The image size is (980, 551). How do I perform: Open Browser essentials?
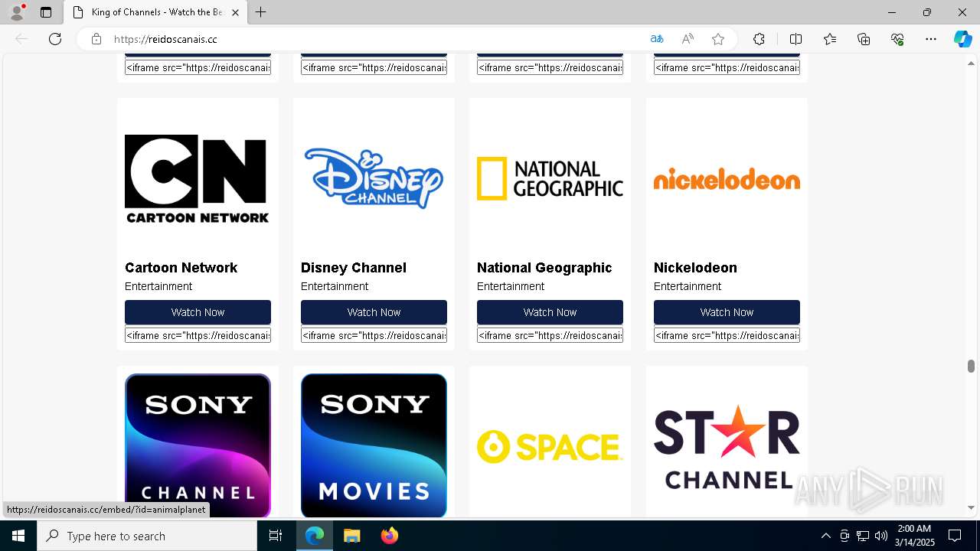pos(897,39)
